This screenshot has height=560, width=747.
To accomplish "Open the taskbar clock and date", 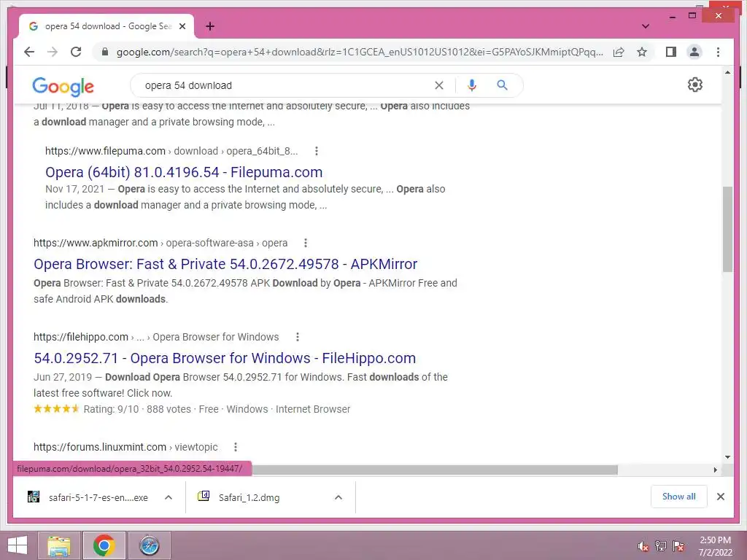I will point(715,546).
